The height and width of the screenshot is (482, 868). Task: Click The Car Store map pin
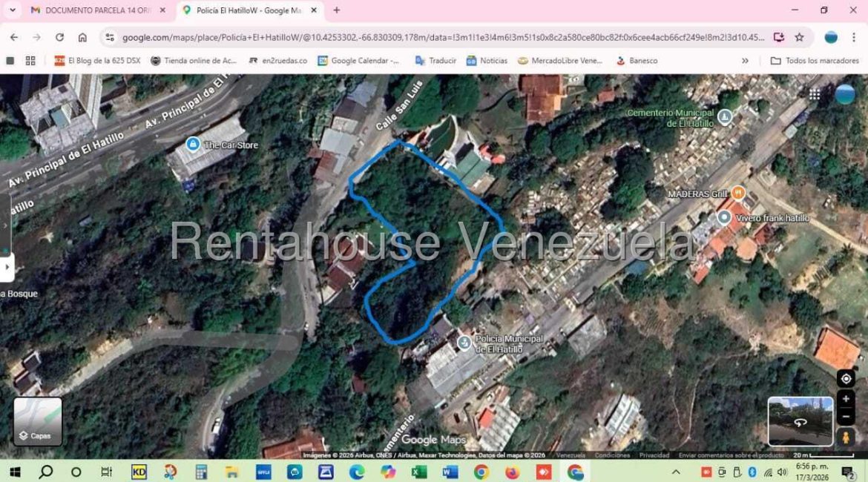click(193, 145)
